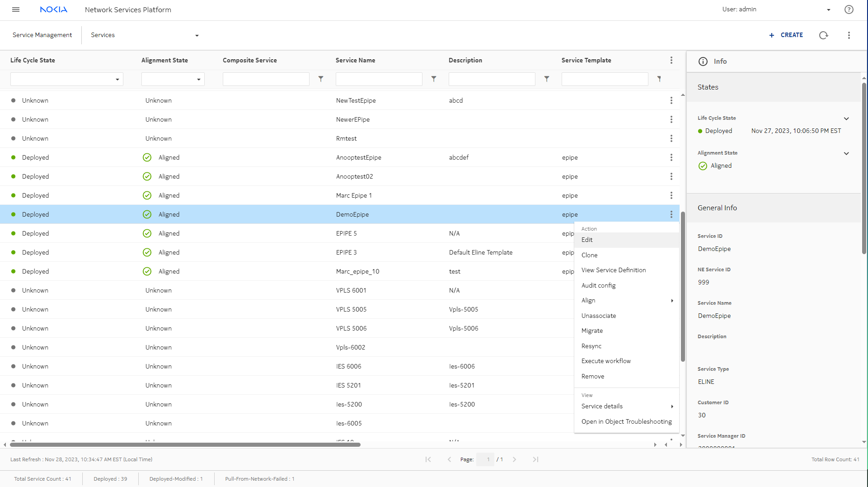
Task: Click the help question mark icon
Action: (x=849, y=9)
